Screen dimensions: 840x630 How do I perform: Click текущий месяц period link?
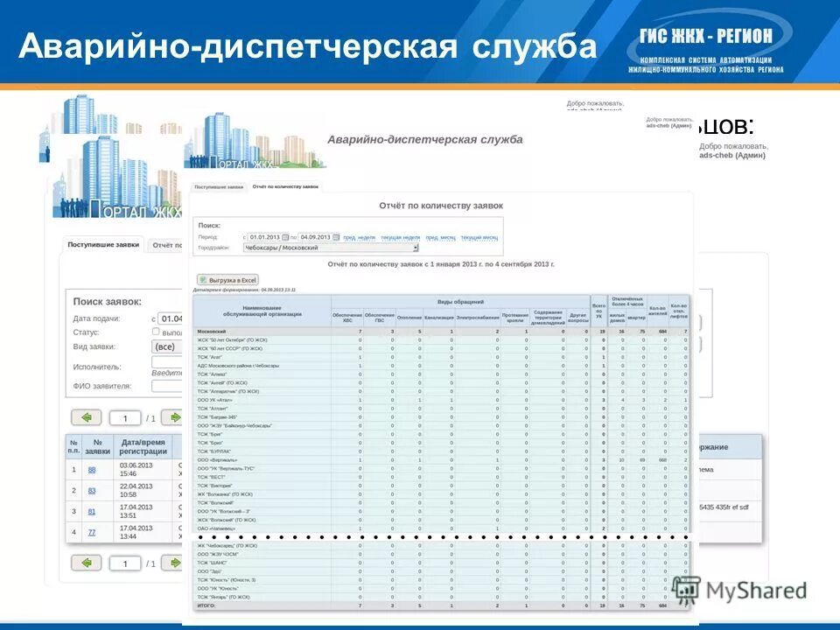479,237
